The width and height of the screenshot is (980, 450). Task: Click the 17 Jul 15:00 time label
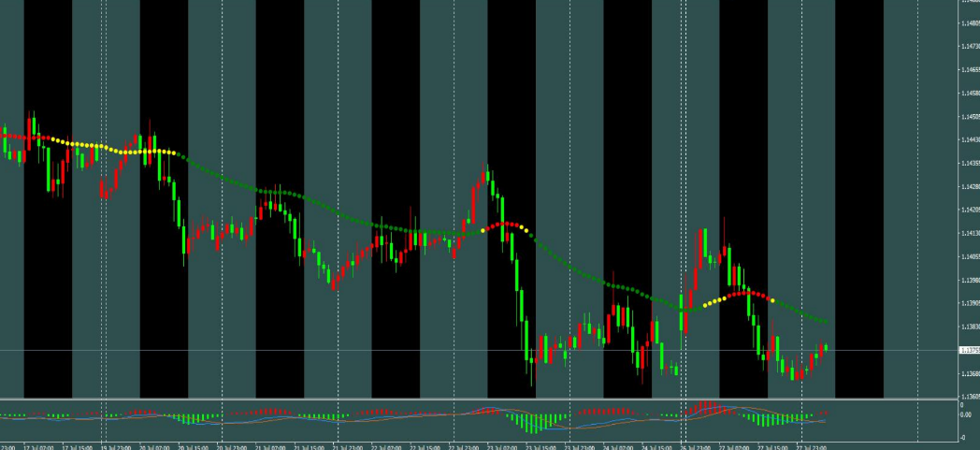pos(78,447)
